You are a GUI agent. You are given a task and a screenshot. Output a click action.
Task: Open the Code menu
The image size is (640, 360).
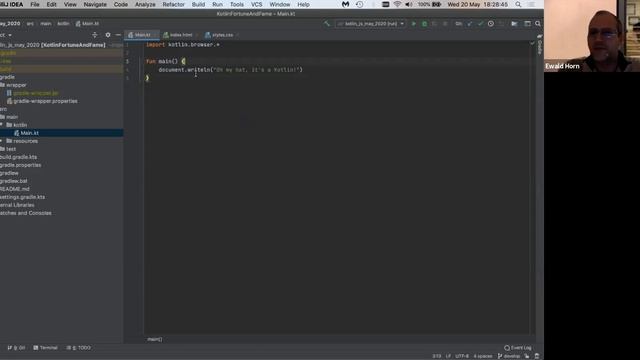tap(121, 4)
